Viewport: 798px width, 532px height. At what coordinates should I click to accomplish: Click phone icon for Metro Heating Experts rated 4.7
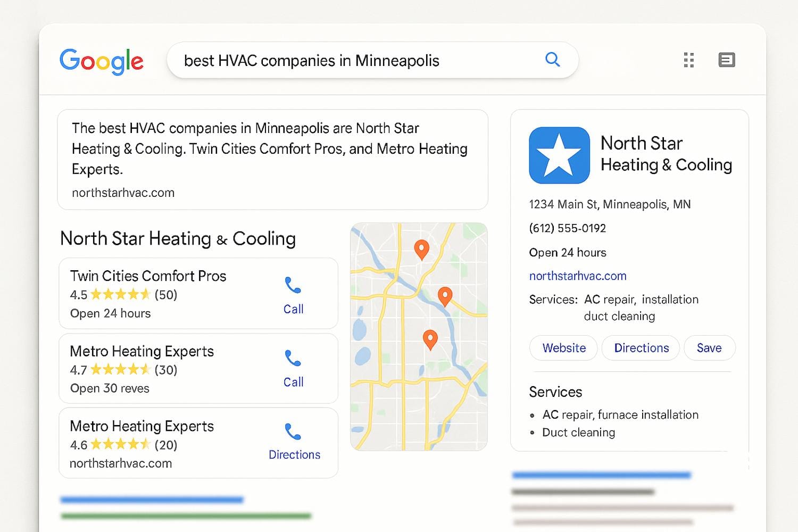click(x=293, y=359)
